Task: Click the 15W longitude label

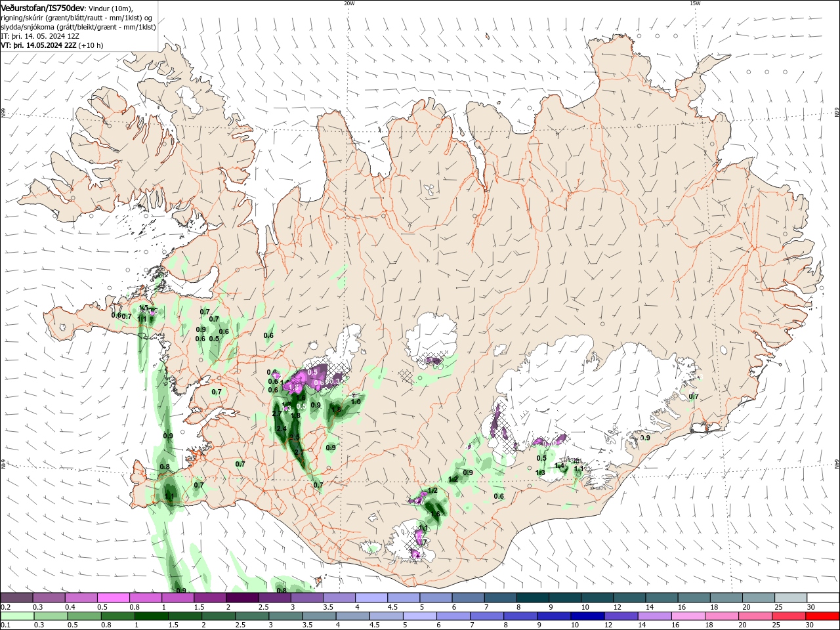Action: [x=695, y=3]
